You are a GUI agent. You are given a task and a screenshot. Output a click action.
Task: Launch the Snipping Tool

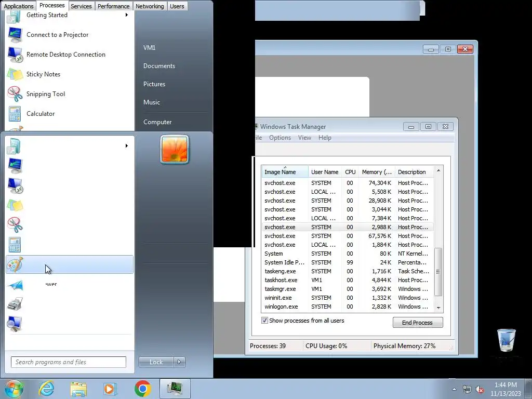pyautogui.click(x=46, y=94)
